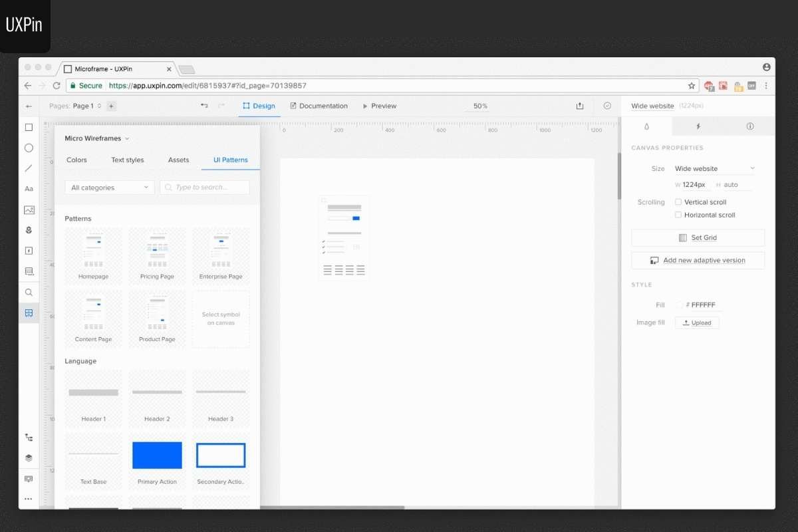Open the Micro Wireframes library dropdown

[x=96, y=138]
